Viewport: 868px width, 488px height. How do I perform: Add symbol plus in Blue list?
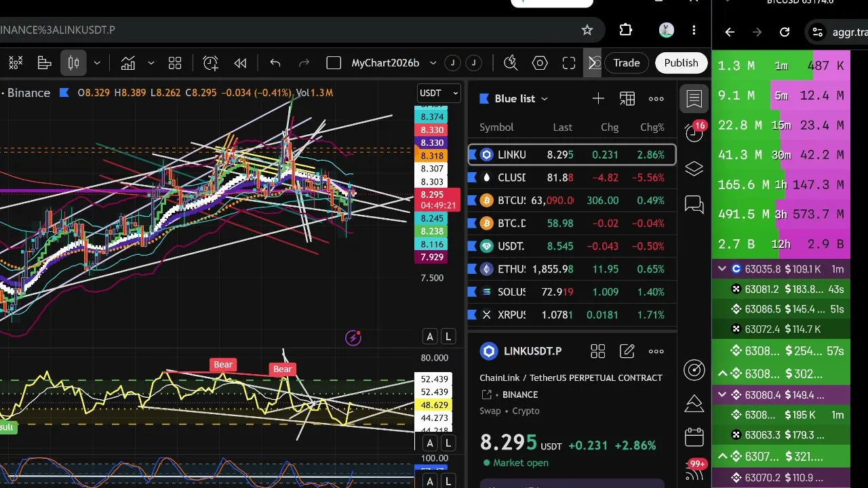pos(598,99)
